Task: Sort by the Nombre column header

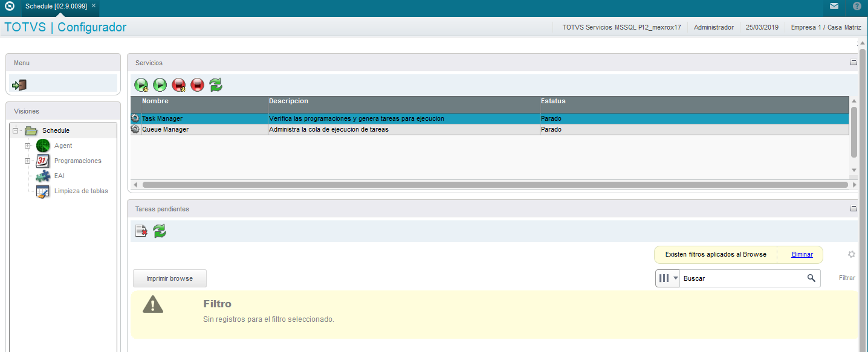Action: point(204,104)
